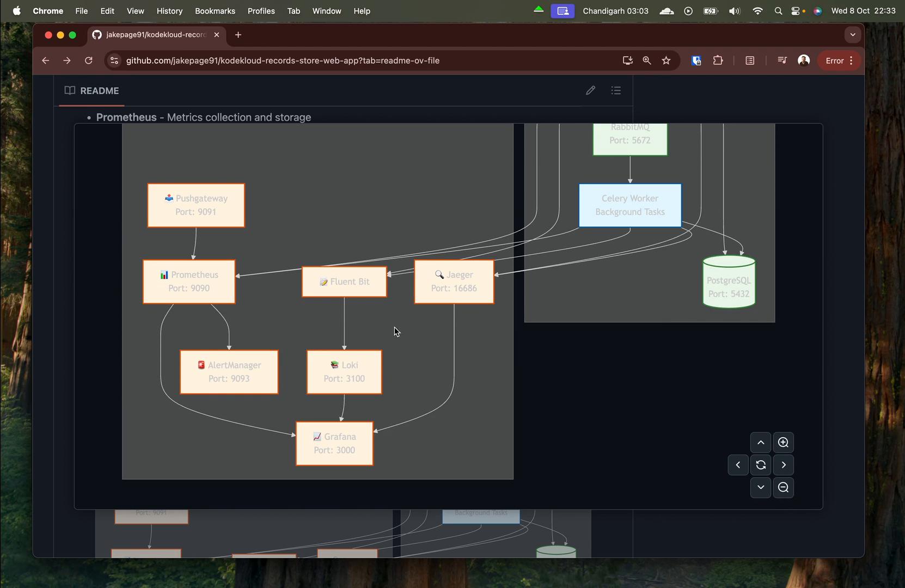Open Wi-Fi status menu
This screenshot has height=588, width=905.
(757, 11)
